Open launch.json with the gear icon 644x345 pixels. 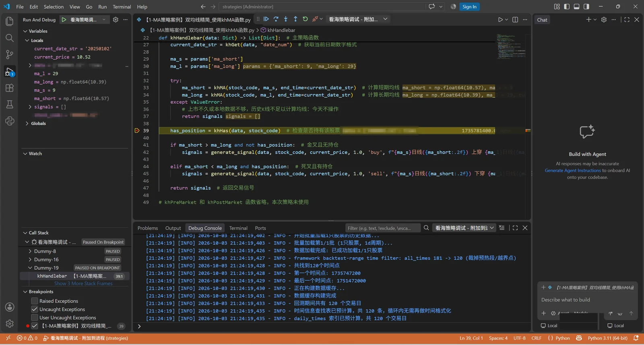(116, 19)
